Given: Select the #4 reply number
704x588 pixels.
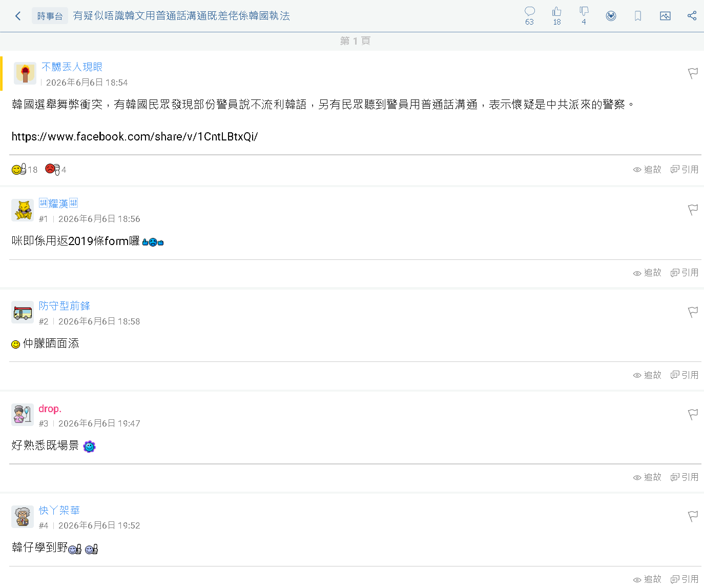Looking at the screenshot, I should click(x=44, y=525).
